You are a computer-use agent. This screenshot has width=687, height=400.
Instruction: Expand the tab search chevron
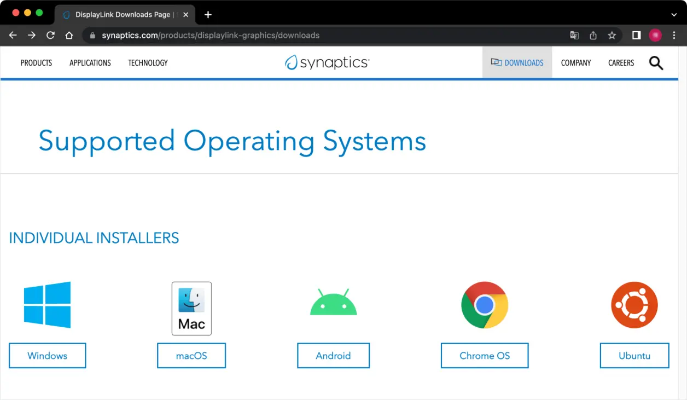673,14
